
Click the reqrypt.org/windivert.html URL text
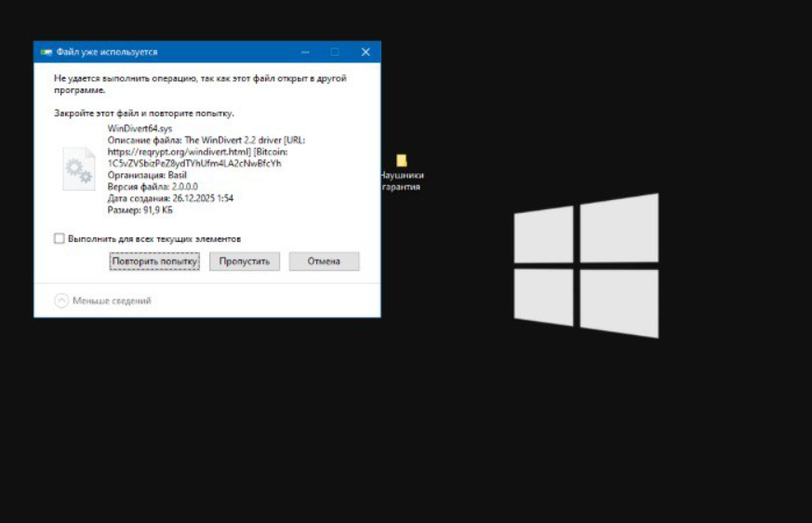coord(180,152)
